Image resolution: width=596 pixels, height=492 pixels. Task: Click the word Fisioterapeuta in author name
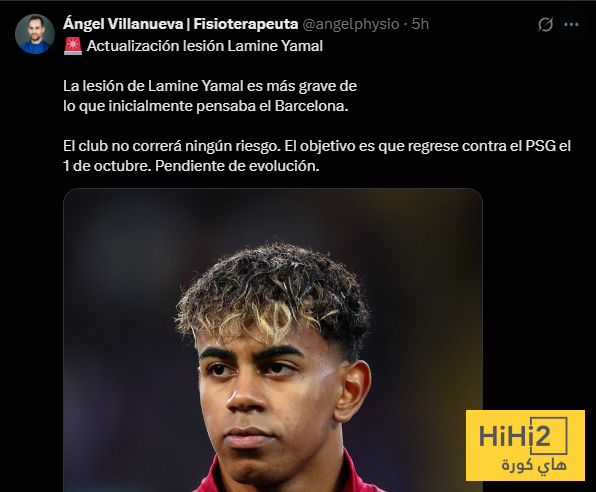pos(246,24)
